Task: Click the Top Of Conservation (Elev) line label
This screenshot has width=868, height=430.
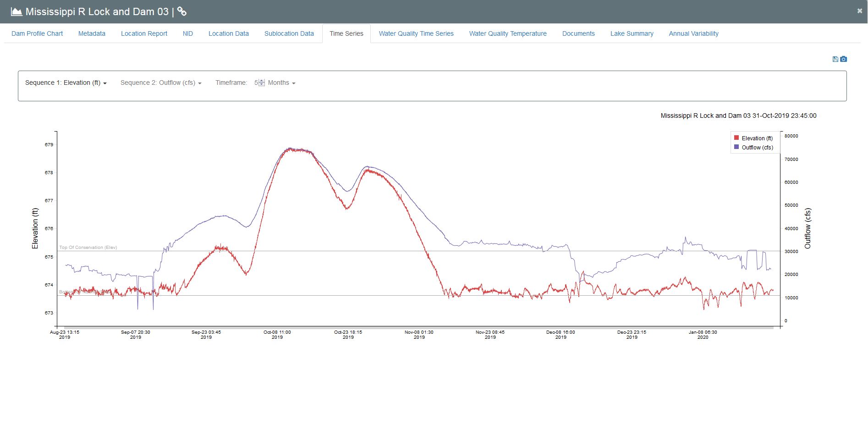Action: coord(88,248)
